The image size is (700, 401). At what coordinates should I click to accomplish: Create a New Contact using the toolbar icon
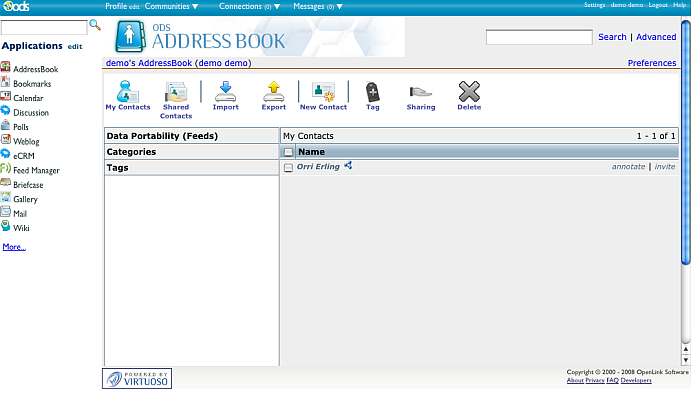(x=323, y=92)
